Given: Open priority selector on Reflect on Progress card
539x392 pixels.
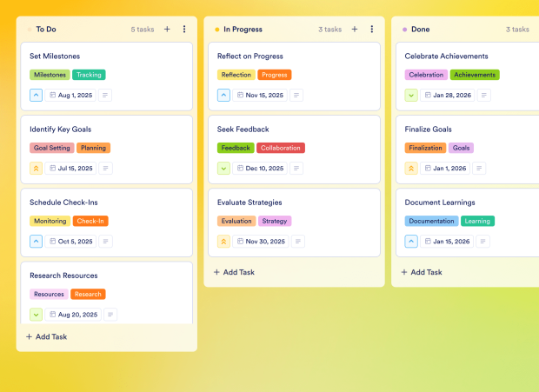Looking at the screenshot, I should [x=223, y=96].
